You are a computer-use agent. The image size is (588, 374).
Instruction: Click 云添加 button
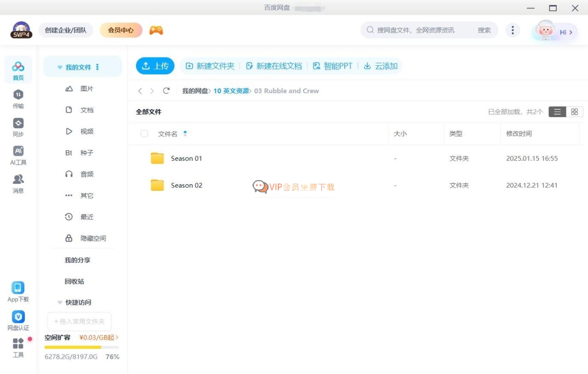[x=381, y=66]
